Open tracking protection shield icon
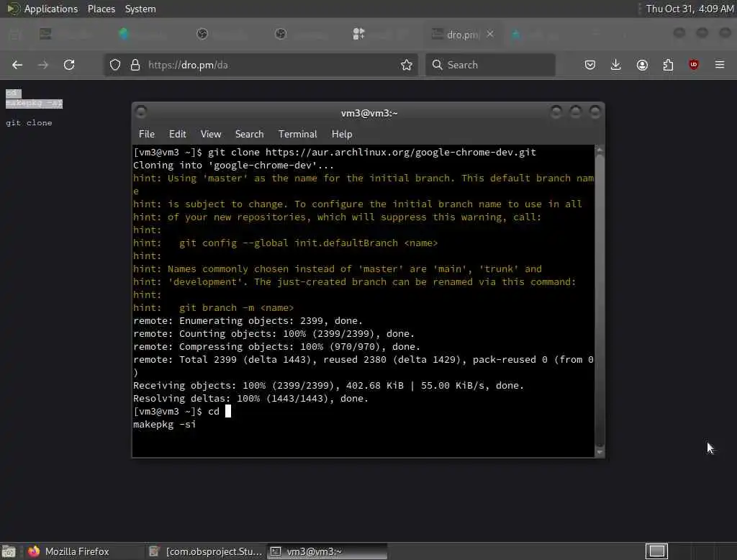737x560 pixels. pyautogui.click(x=115, y=65)
